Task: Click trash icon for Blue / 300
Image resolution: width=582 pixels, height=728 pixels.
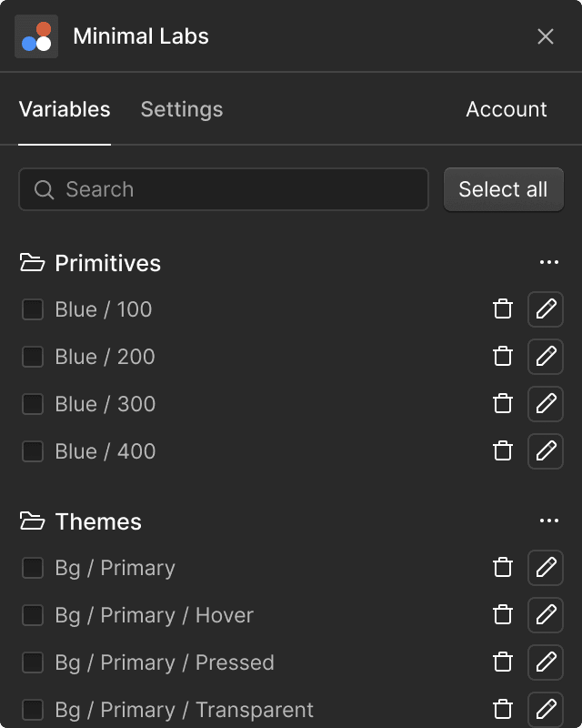Action: pos(503,404)
